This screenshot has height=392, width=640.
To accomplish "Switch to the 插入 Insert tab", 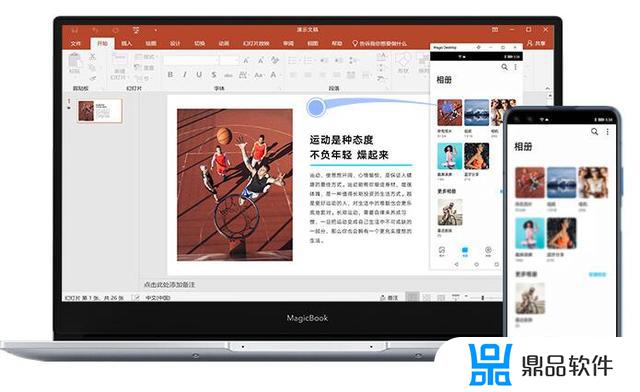I will tap(127, 43).
